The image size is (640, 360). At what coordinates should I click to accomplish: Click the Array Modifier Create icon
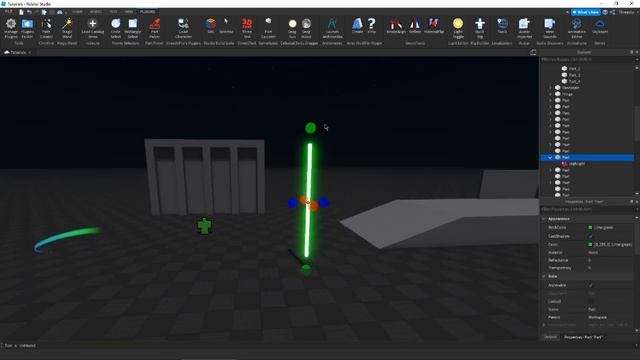point(357,24)
